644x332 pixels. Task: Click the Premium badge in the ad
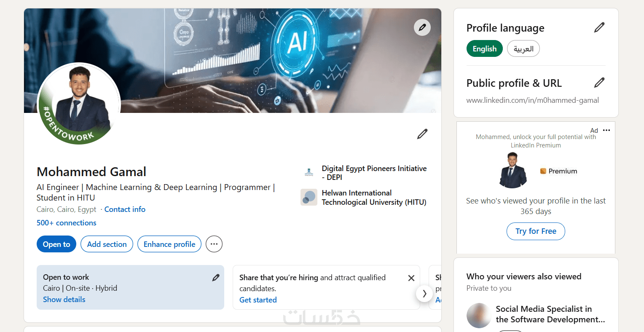pyautogui.click(x=558, y=171)
